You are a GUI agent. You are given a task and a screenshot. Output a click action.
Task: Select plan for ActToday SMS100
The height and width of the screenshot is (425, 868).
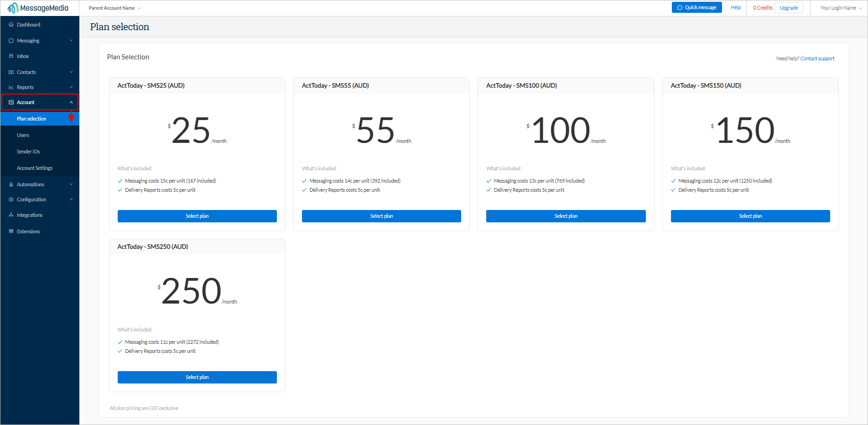(566, 216)
